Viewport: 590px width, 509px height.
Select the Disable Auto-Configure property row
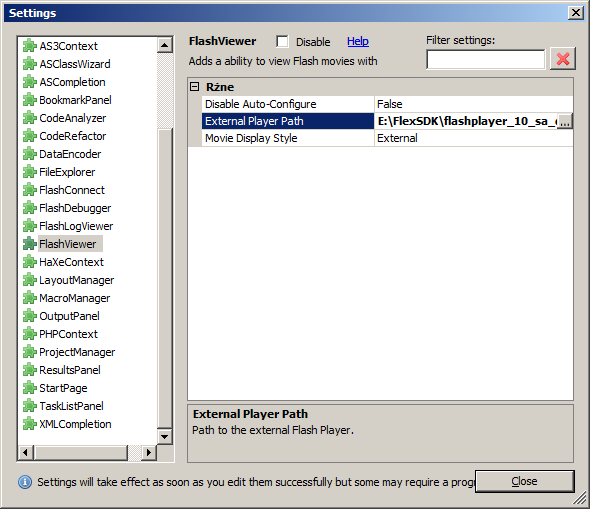tap(288, 104)
